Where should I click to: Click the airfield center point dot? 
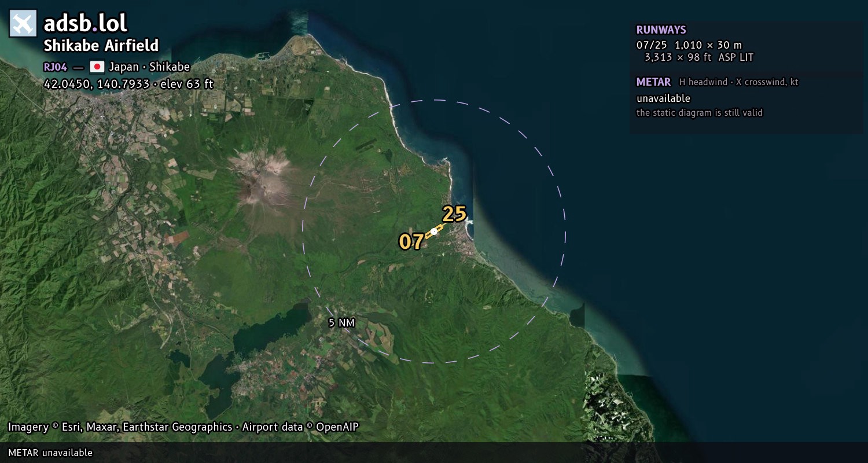(x=434, y=231)
